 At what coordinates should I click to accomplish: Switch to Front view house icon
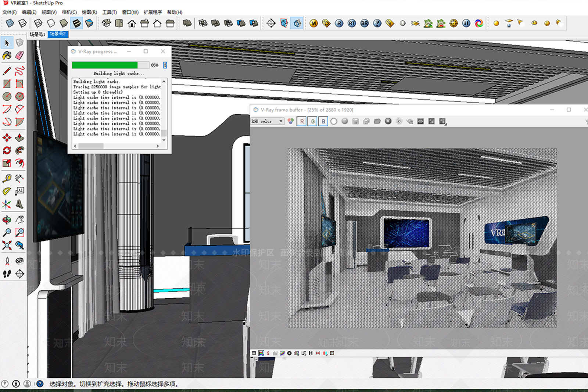132,24
